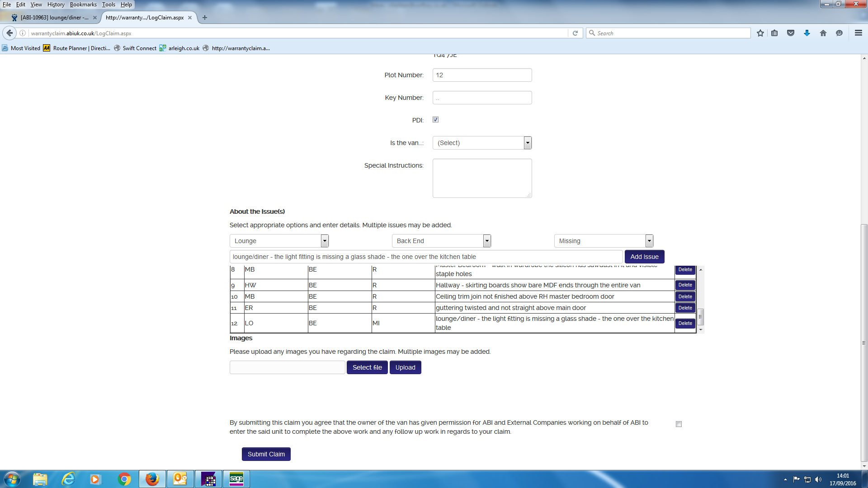Click the page reload icon
The width and height of the screenshot is (868, 488).
click(x=575, y=33)
